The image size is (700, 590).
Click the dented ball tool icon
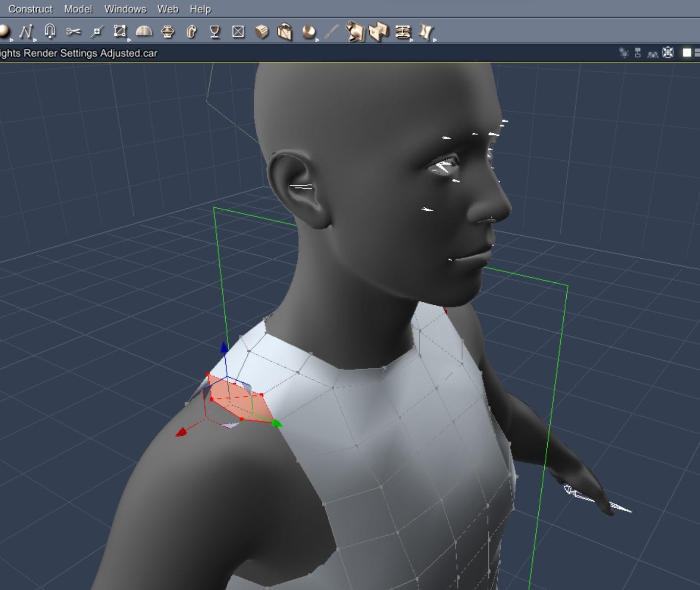click(x=309, y=32)
